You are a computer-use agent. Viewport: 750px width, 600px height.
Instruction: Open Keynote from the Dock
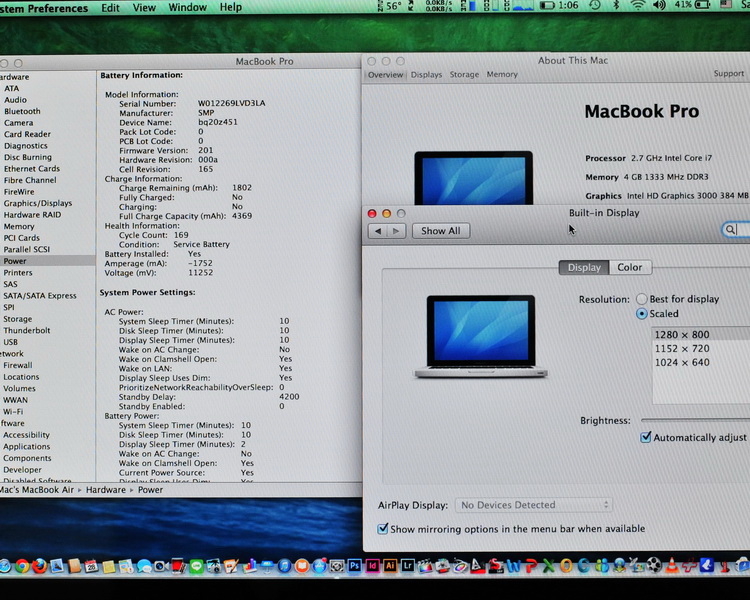[267, 567]
